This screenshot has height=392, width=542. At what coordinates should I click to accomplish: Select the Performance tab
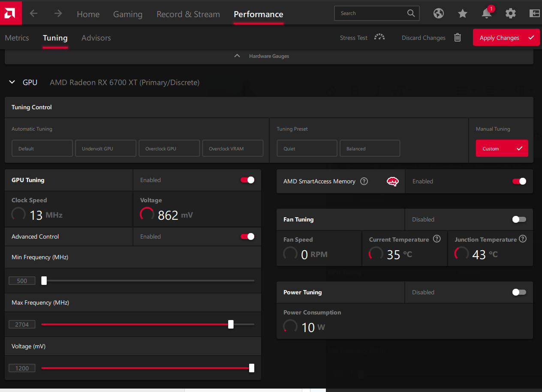259,14
